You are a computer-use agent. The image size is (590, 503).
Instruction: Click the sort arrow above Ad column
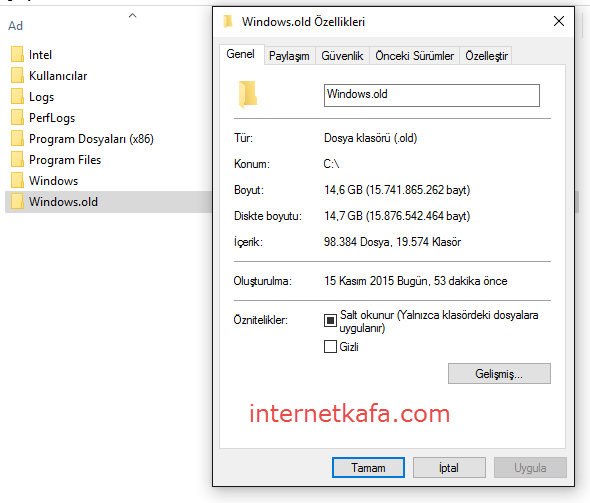click(132, 15)
